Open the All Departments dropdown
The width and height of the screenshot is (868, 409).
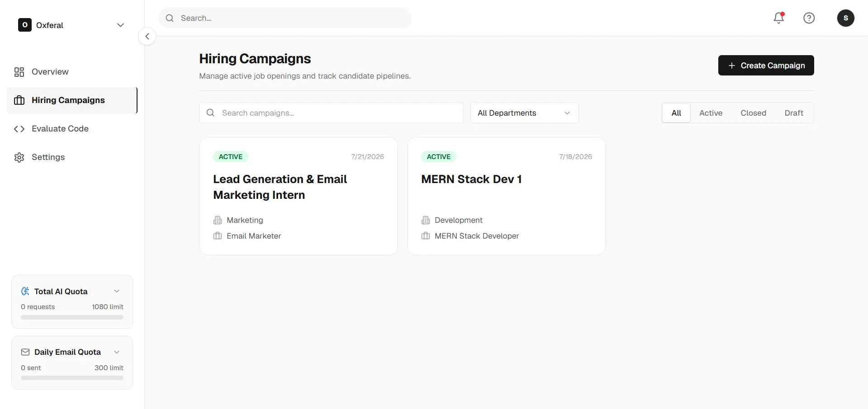click(525, 113)
